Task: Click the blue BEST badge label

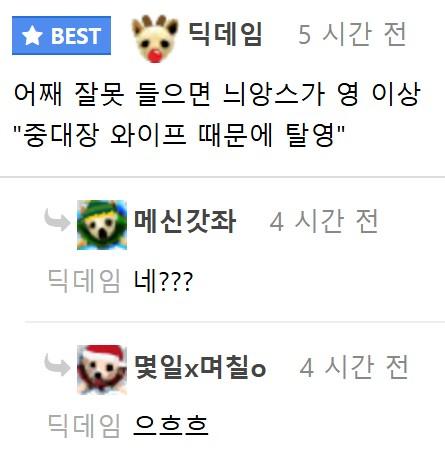Action: (61, 35)
